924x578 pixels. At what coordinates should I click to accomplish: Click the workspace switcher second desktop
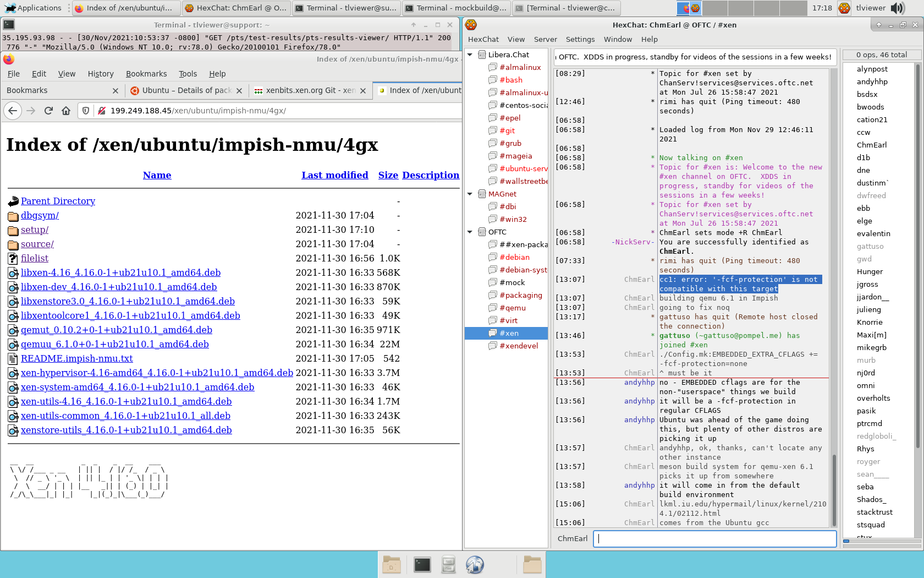[714, 8]
